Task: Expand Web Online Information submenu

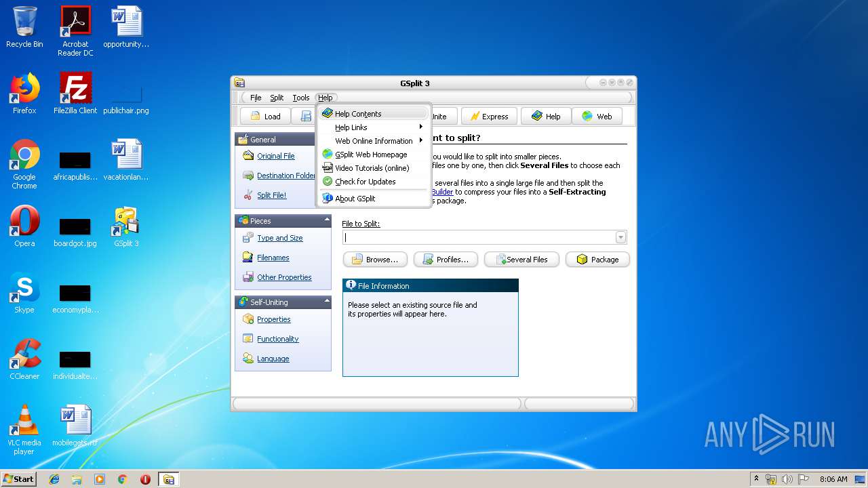Action: (x=374, y=141)
